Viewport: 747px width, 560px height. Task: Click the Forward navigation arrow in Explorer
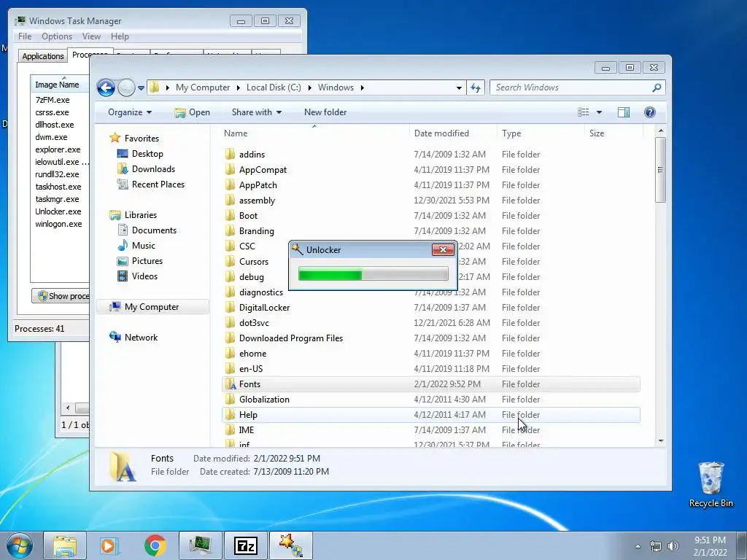126,87
